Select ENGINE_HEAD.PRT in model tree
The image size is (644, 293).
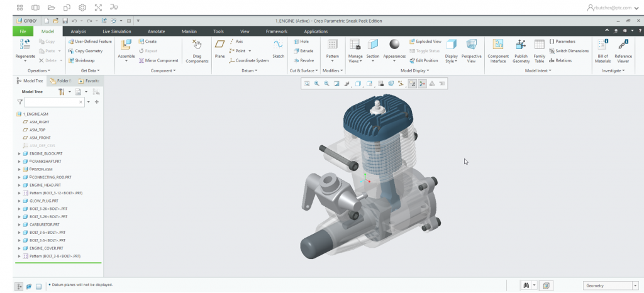(x=45, y=185)
